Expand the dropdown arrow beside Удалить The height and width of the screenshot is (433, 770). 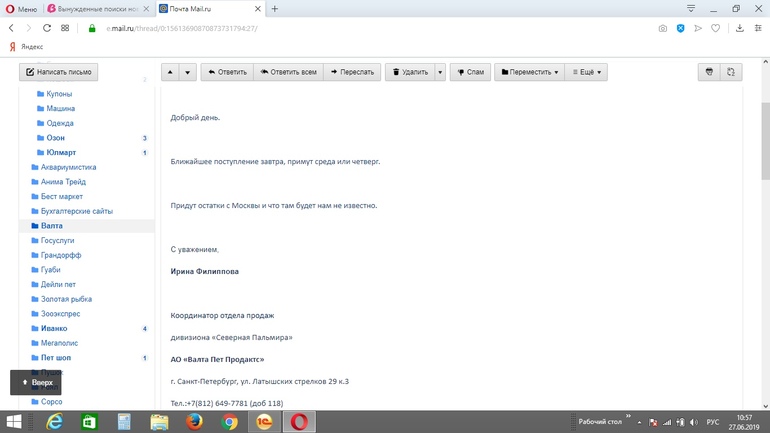tap(439, 72)
